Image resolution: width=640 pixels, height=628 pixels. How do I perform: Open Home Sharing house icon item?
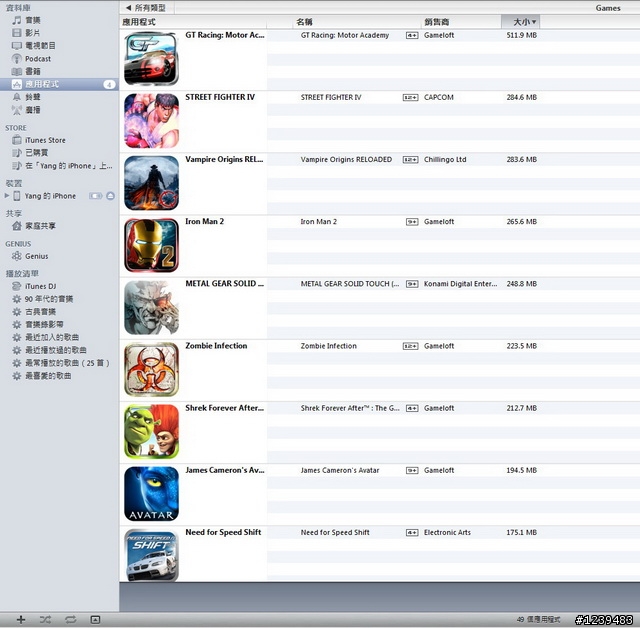pyautogui.click(x=17, y=226)
